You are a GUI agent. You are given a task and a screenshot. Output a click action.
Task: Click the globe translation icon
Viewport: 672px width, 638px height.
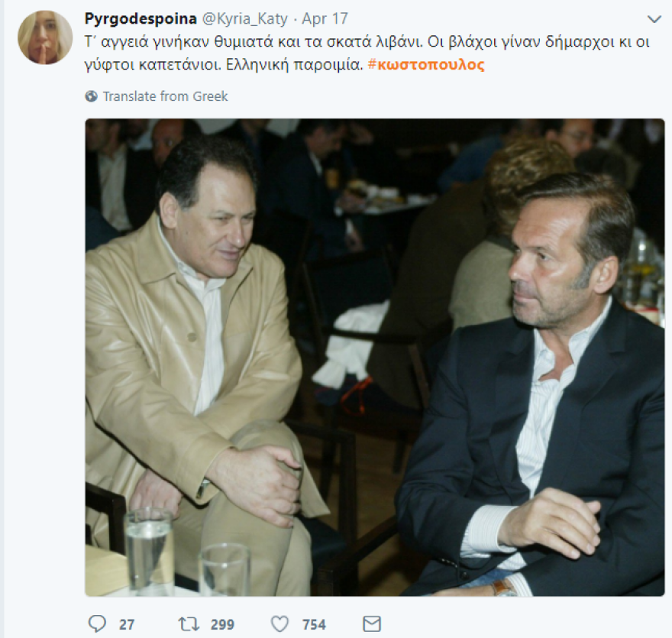90,96
